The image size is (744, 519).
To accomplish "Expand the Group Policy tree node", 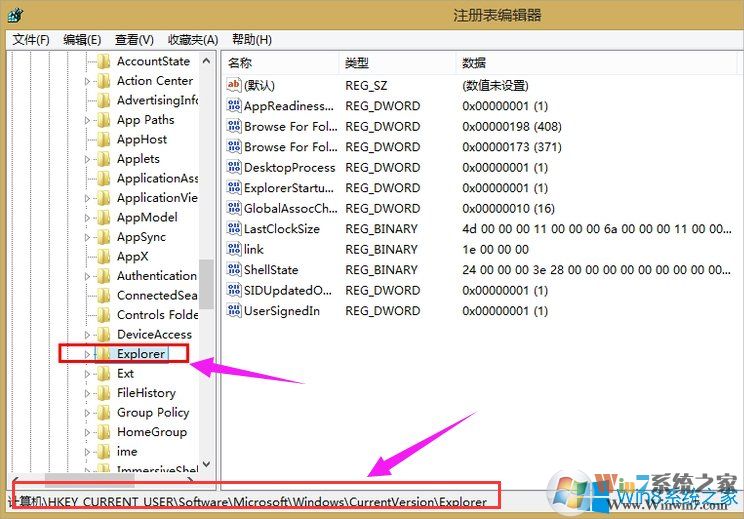I will 87,413.
